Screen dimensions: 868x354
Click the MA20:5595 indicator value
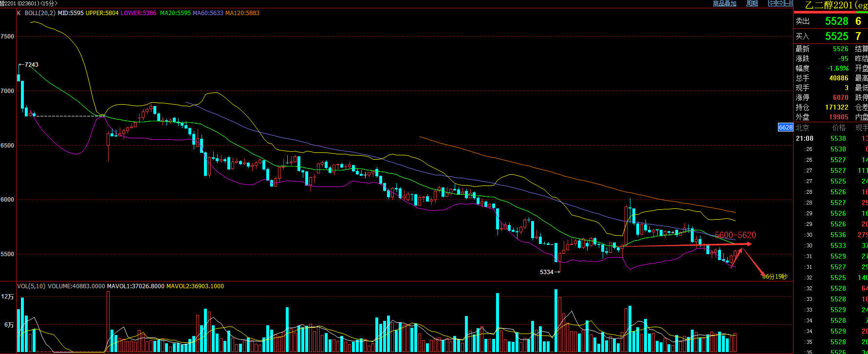pyautogui.click(x=175, y=13)
